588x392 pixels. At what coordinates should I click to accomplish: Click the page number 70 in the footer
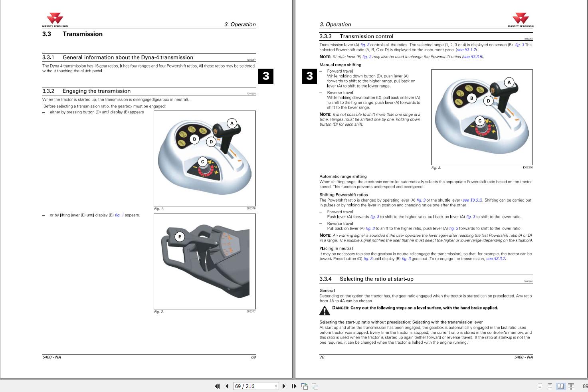click(322, 357)
